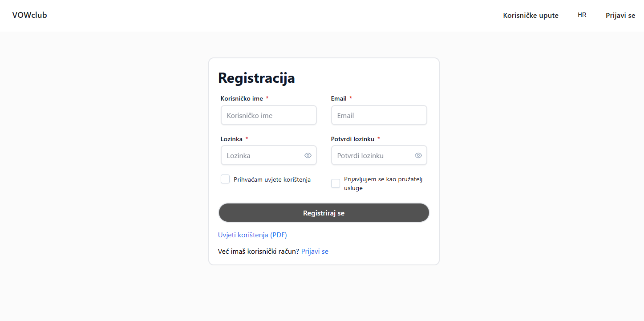Click the VOWclub logo
This screenshot has width=644, height=321.
(x=29, y=15)
